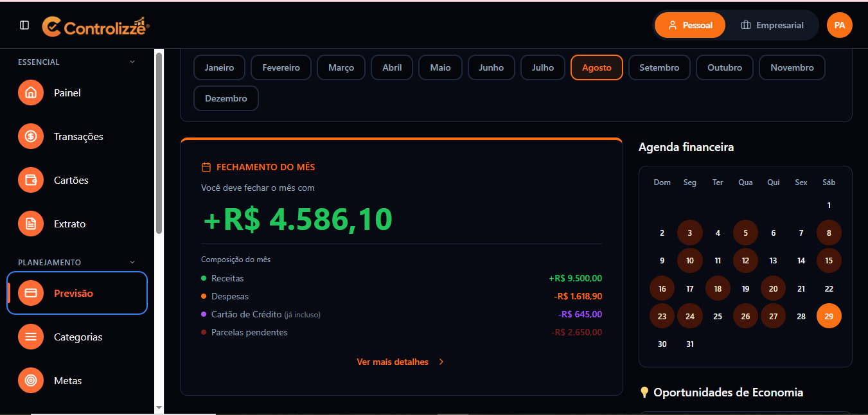The height and width of the screenshot is (415, 868).
Task: Open the Categorias list icon
Action: click(31, 337)
